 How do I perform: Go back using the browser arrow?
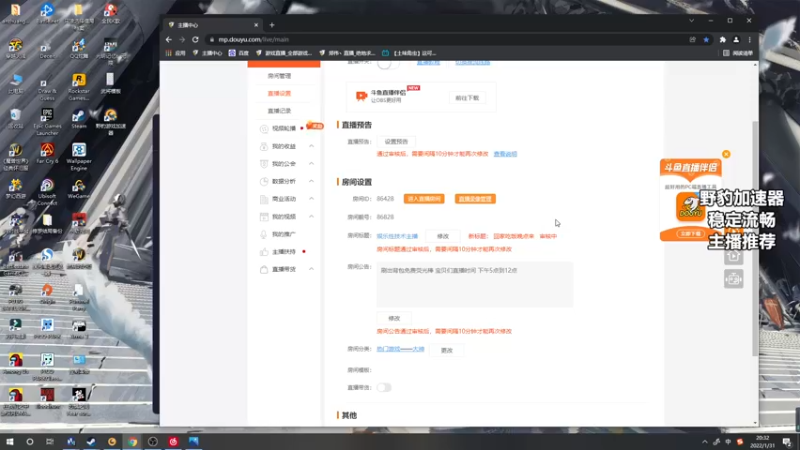169,39
